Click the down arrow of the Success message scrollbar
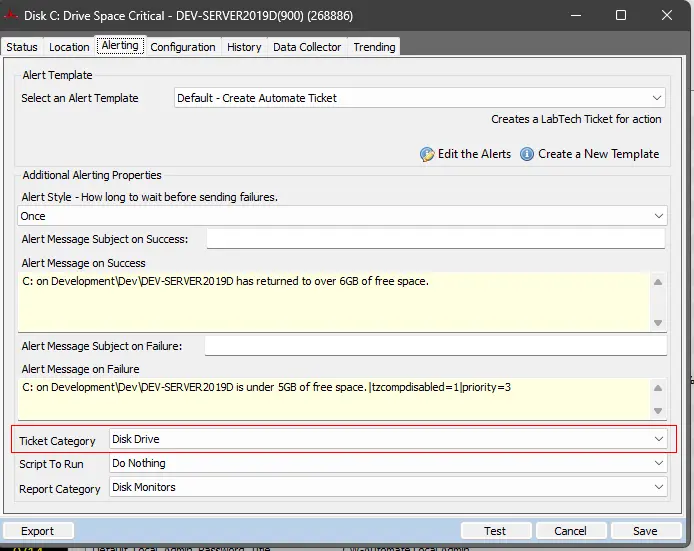694x551 pixels. 658,323
